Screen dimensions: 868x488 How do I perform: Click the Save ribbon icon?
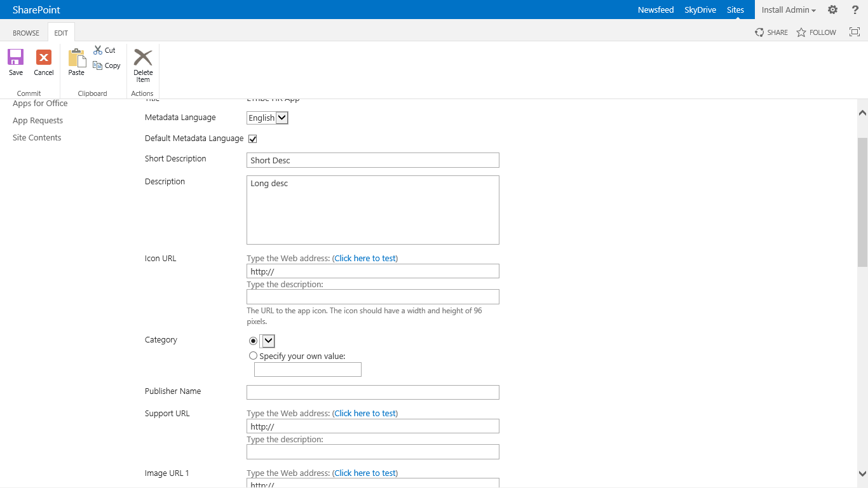[x=16, y=58]
